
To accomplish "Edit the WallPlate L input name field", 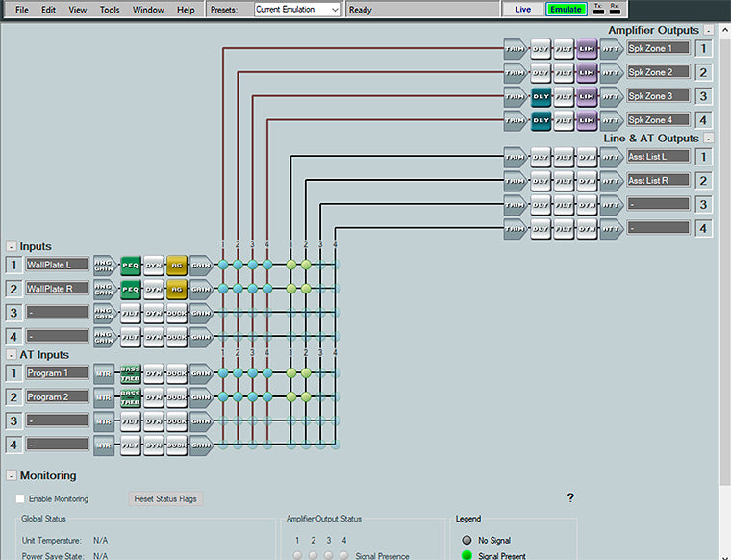I will pos(57,265).
